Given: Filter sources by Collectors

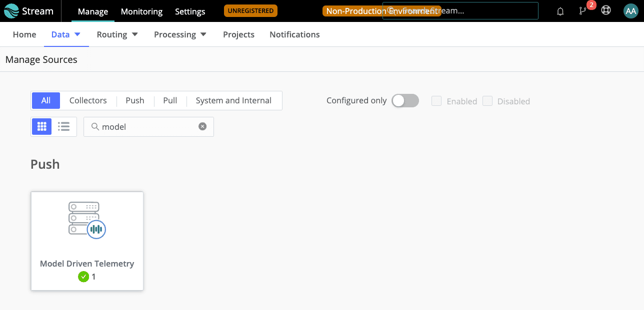Looking at the screenshot, I should 88,100.
